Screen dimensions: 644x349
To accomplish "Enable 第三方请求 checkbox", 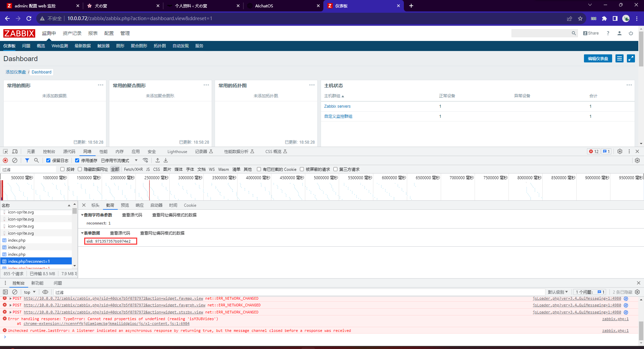I will click(335, 169).
